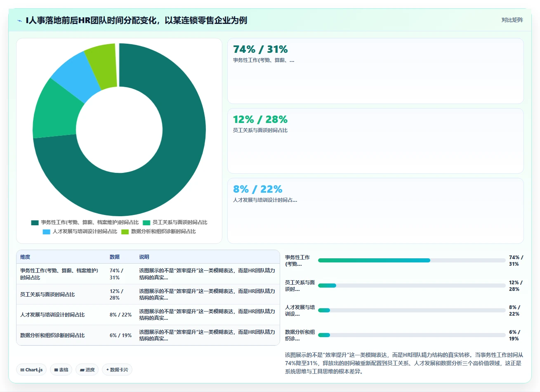Click the 进度 chip
Image resolution: width=540 pixels, height=392 pixels.
[x=87, y=370]
